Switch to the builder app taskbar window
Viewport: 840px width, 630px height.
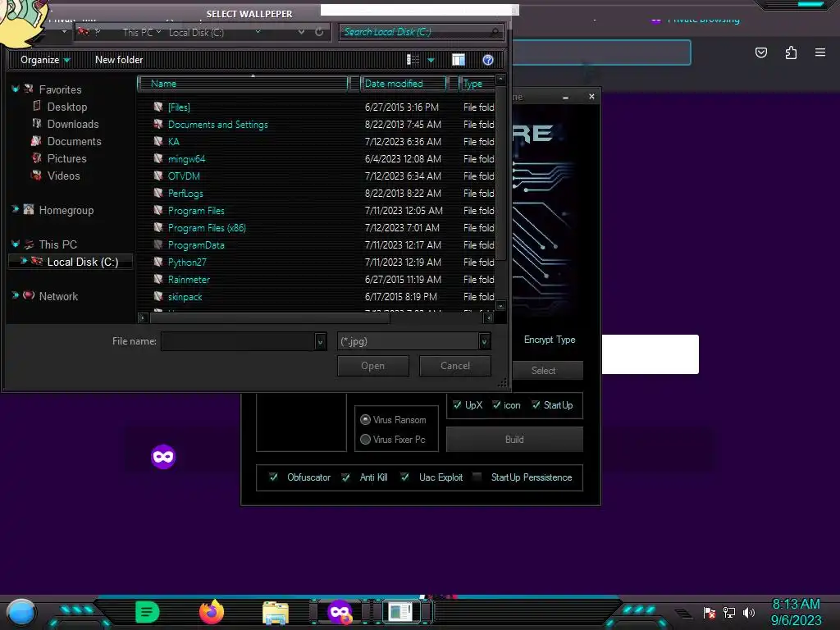(x=400, y=612)
